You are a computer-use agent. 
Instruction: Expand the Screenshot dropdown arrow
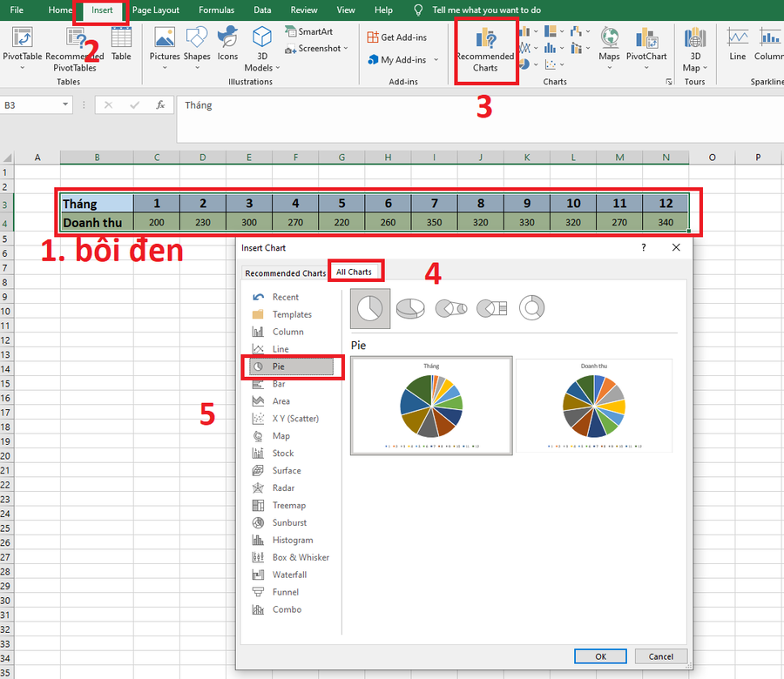click(x=346, y=49)
